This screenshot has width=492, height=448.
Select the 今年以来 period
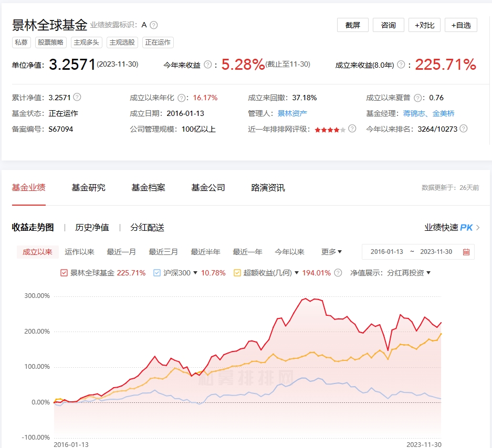click(289, 252)
